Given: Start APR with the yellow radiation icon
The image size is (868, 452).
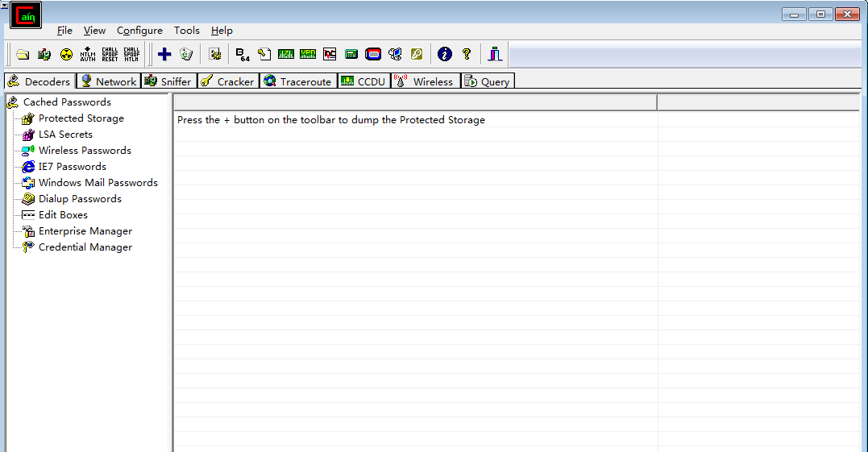Looking at the screenshot, I should (66, 54).
